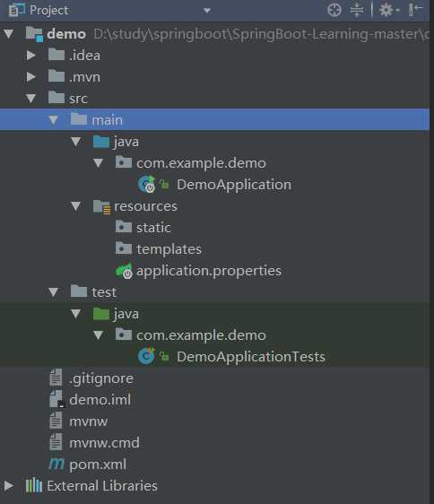434x504 pixels.
Task: Open the Project view dropdown arrow
Action: (207, 11)
